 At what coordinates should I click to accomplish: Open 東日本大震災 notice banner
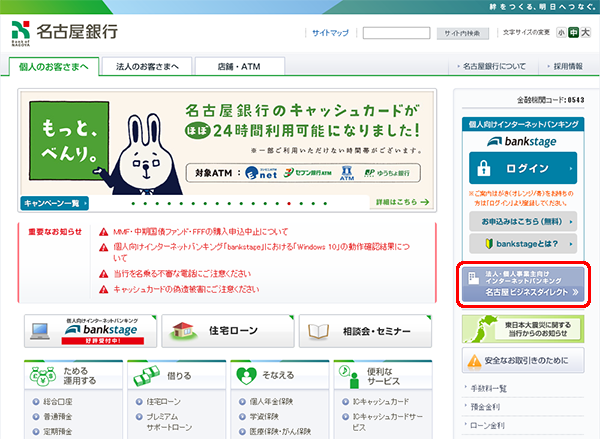pos(523,329)
